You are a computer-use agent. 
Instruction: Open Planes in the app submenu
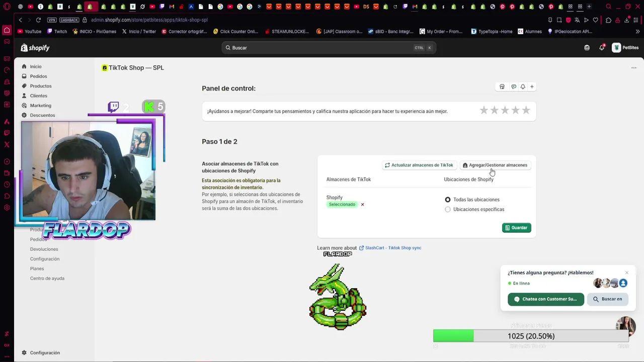tap(37, 268)
